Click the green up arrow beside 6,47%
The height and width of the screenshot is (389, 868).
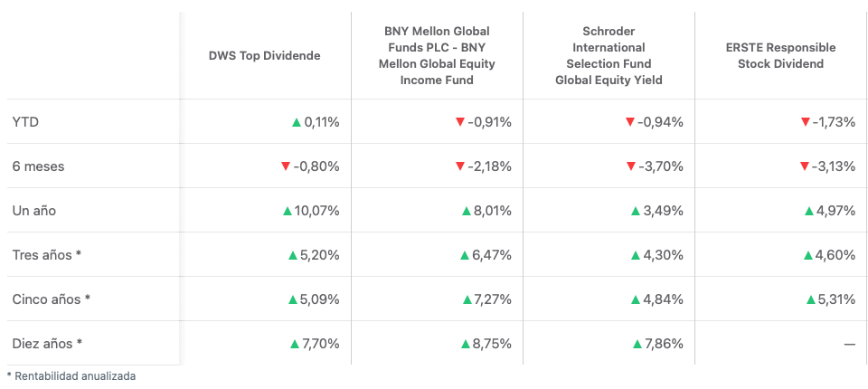(465, 255)
